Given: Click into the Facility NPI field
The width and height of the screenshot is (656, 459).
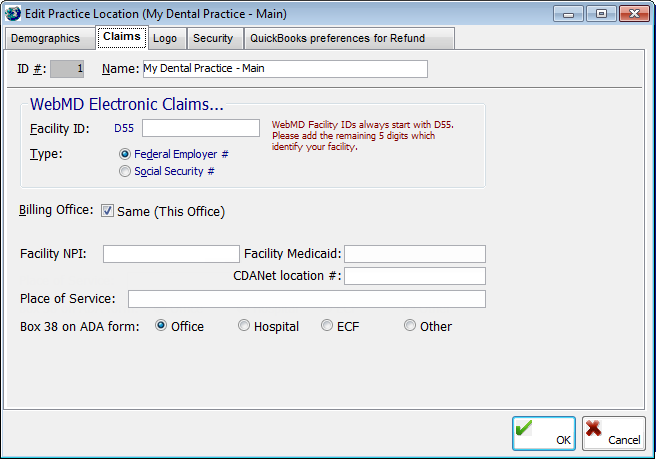Looking at the screenshot, I should (171, 254).
